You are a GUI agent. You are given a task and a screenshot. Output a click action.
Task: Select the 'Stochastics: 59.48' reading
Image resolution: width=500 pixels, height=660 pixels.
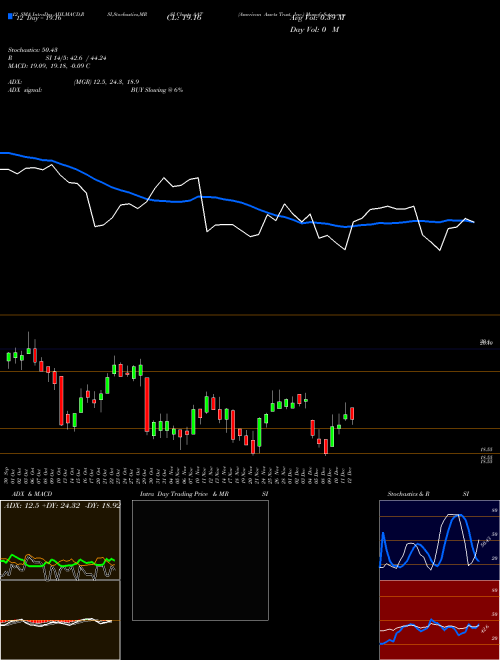(x=33, y=50)
